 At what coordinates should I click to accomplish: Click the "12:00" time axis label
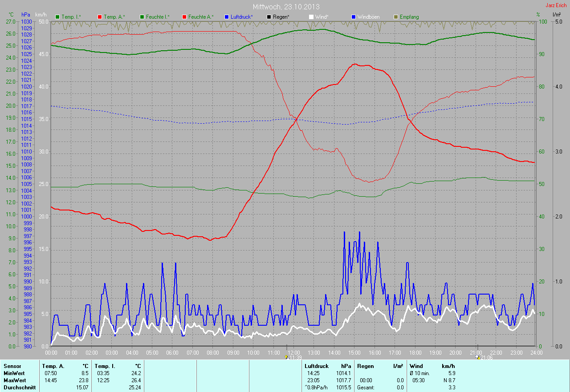coord(294,353)
